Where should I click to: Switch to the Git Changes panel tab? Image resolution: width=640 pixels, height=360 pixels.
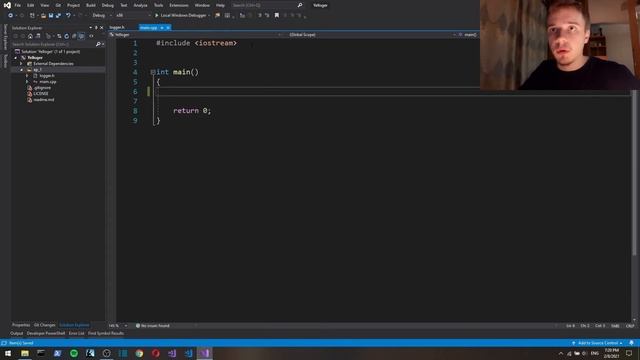pos(44,325)
